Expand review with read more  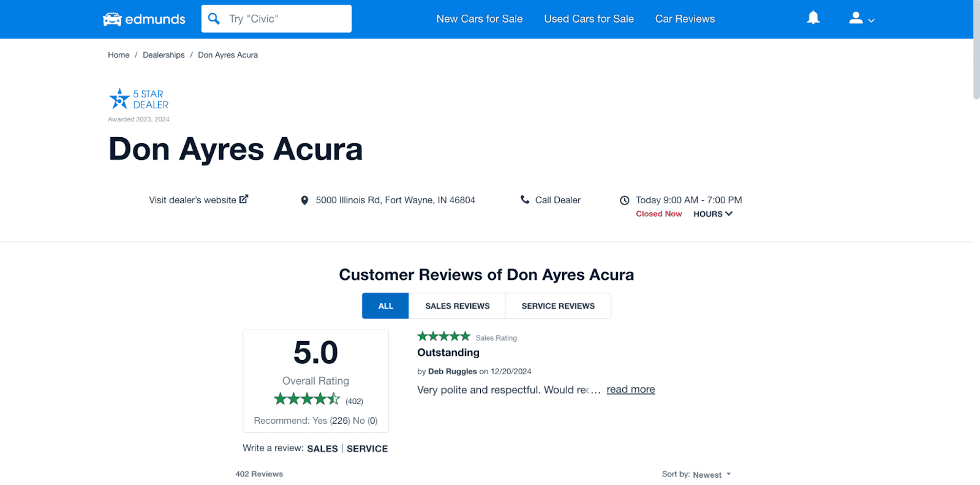(630, 389)
